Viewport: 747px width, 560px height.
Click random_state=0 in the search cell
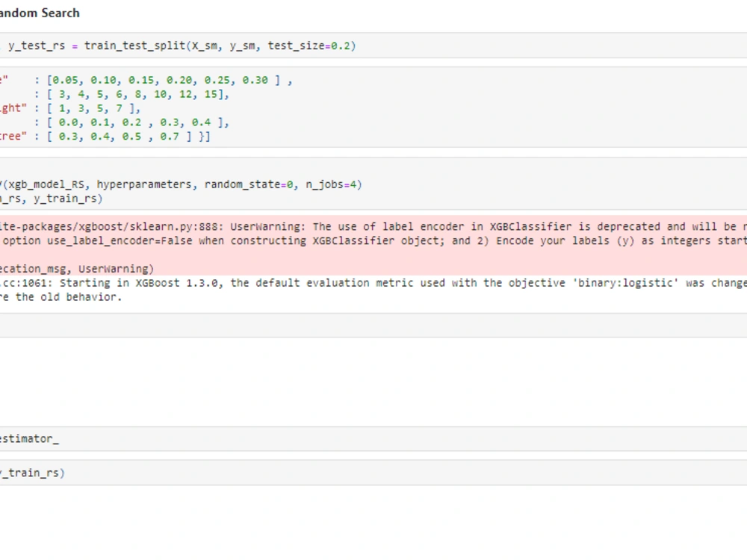[249, 184]
